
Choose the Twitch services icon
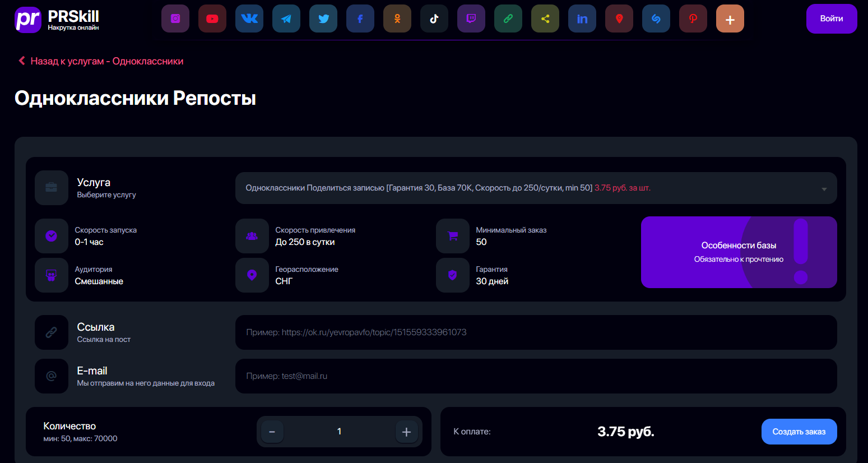point(471,18)
